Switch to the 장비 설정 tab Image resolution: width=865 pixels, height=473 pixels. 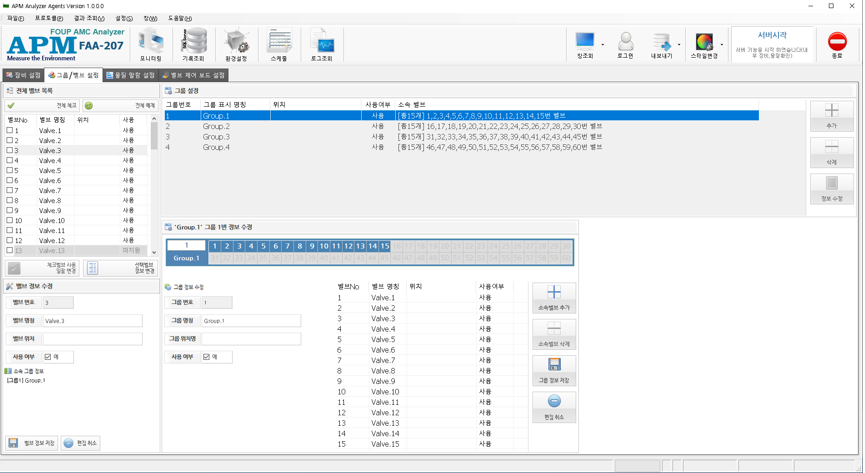[x=23, y=75]
